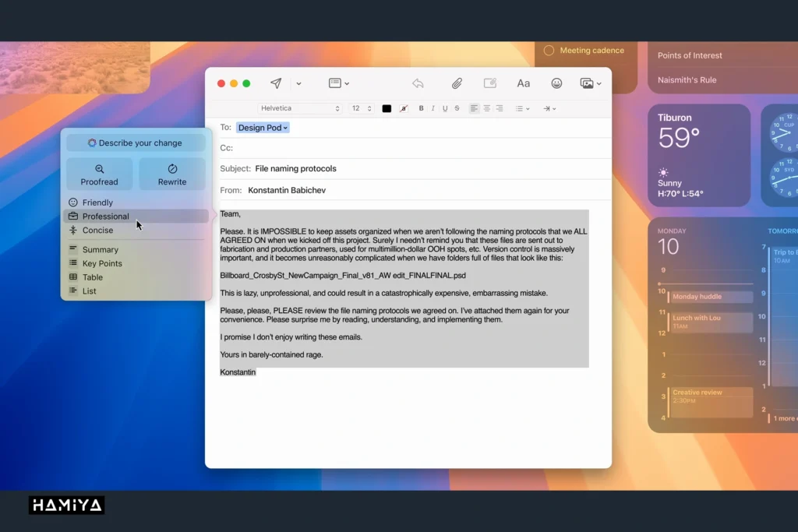This screenshot has width=798, height=532.
Task: Click the reply arrow icon
Action: (x=418, y=83)
